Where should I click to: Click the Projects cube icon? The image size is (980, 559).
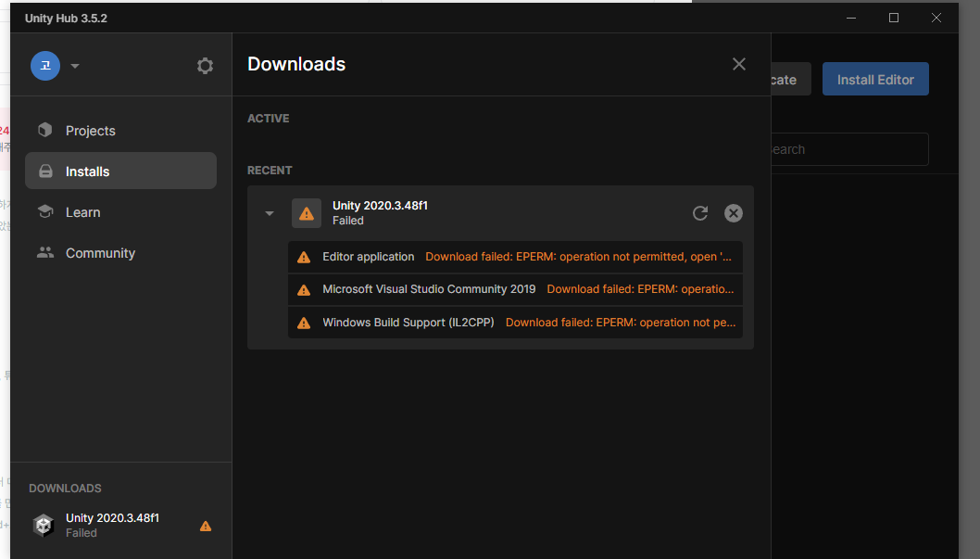(x=45, y=130)
